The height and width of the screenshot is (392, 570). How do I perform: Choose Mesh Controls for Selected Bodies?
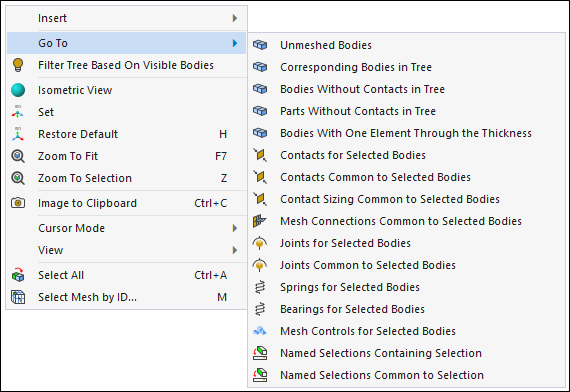tap(406, 331)
